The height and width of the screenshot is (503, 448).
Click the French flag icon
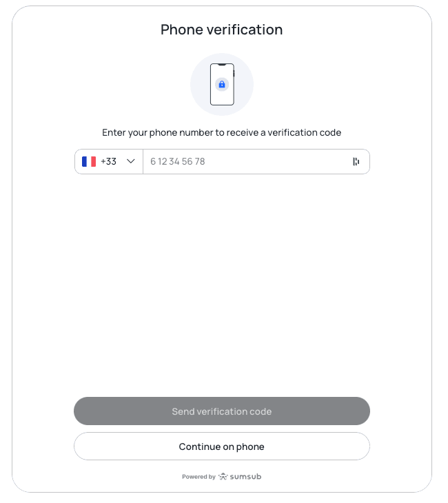89,161
